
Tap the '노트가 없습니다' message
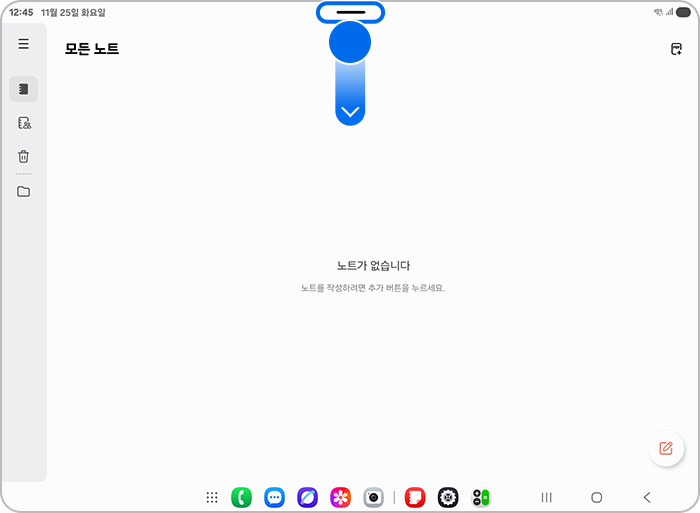(x=373, y=266)
